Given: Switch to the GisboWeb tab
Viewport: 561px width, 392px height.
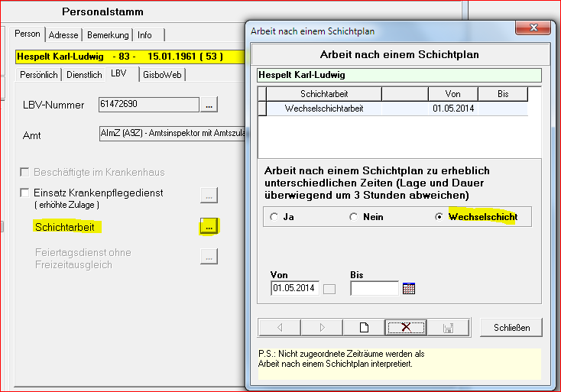Looking at the screenshot, I should pyautogui.click(x=164, y=74).
